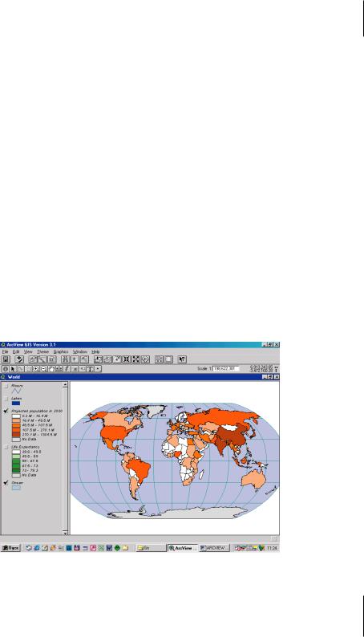The width and height of the screenshot is (364, 637).
Task: Open the Edit Legend button
Action: 42,359
